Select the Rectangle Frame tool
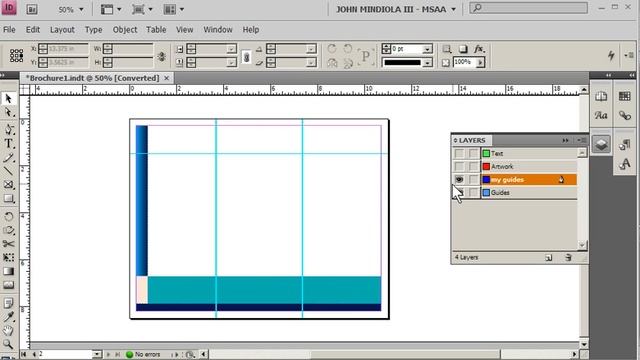 9,185
